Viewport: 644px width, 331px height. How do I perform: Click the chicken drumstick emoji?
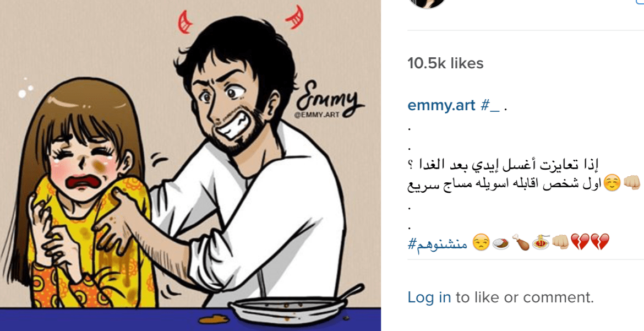[521, 242]
